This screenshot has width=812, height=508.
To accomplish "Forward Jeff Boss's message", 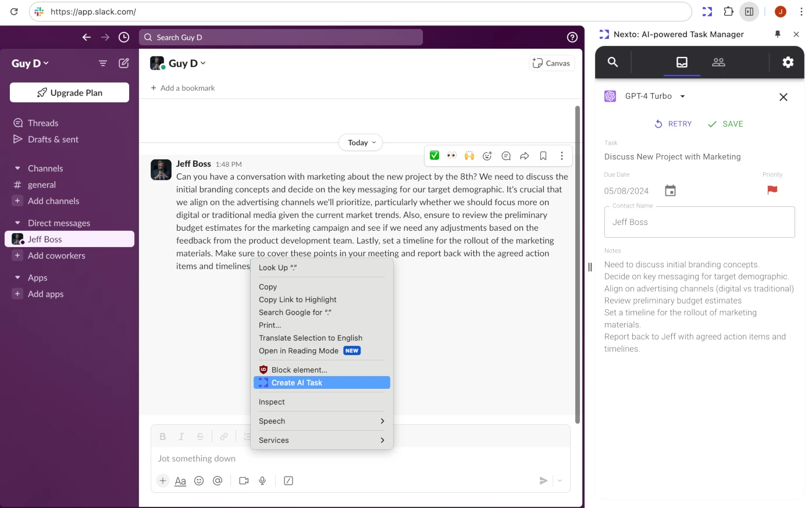I will tap(524, 155).
